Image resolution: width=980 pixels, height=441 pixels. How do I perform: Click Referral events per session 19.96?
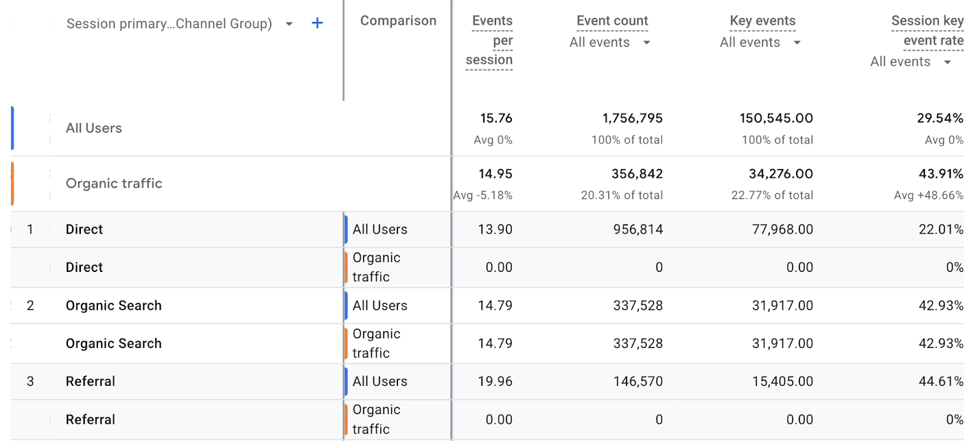click(x=495, y=381)
